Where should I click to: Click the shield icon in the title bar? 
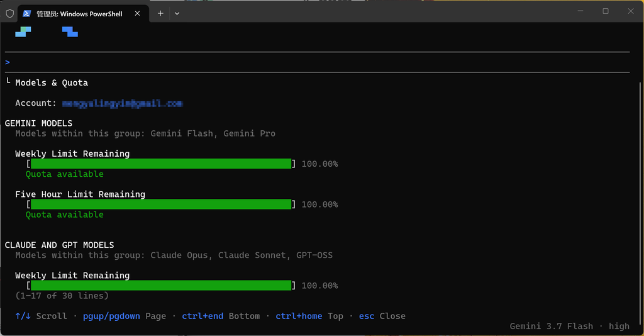pyautogui.click(x=10, y=14)
